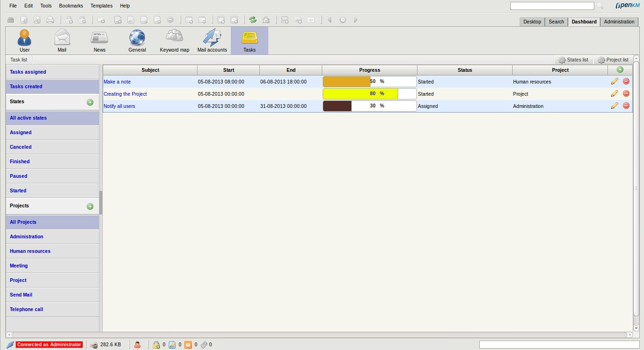This screenshot has width=644, height=350.
Task: Filter by Human resources project
Action: tap(53, 251)
